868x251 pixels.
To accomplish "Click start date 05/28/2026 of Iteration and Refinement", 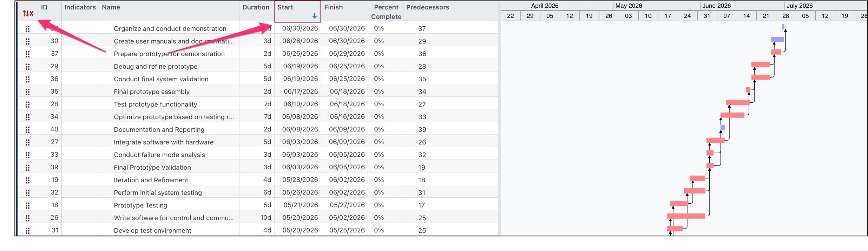I will coord(300,180).
